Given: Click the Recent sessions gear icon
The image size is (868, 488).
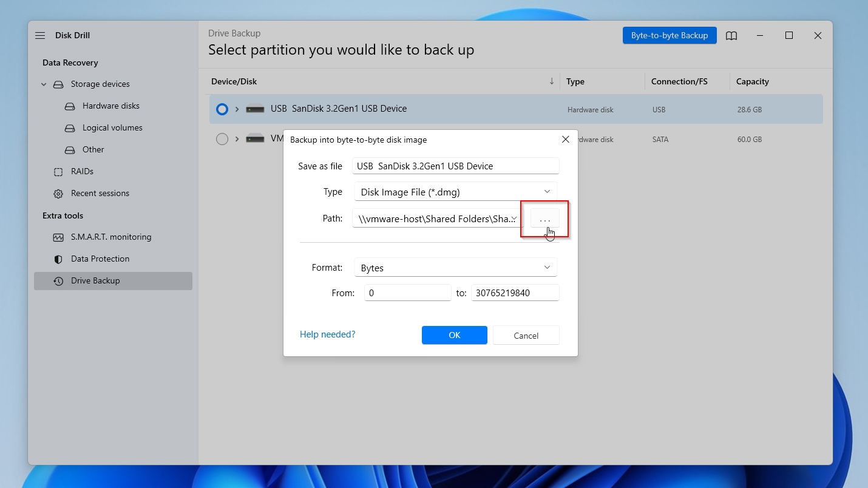Looking at the screenshot, I should pyautogui.click(x=58, y=194).
